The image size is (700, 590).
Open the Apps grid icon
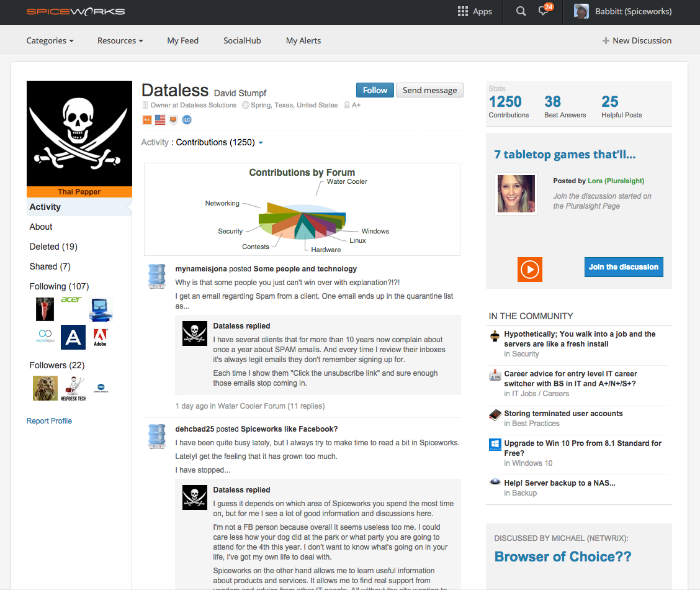pos(462,11)
